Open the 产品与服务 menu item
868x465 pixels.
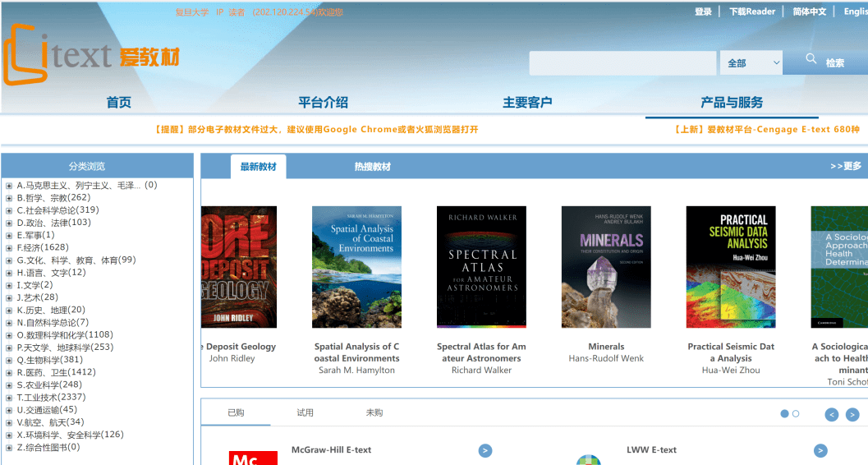[732, 103]
